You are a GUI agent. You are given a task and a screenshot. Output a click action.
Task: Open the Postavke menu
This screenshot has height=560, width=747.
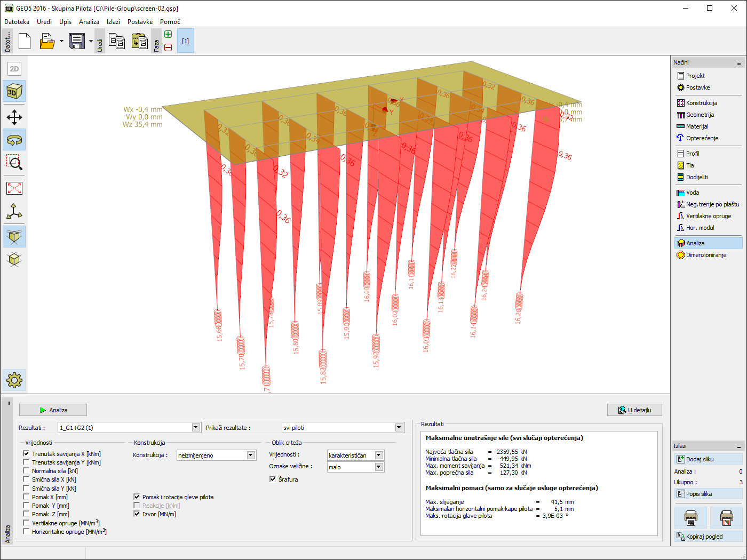[x=140, y=22]
